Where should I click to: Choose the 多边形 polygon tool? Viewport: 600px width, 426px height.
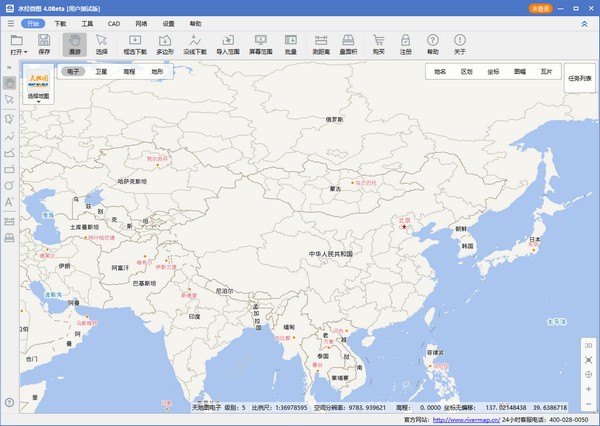click(x=165, y=43)
